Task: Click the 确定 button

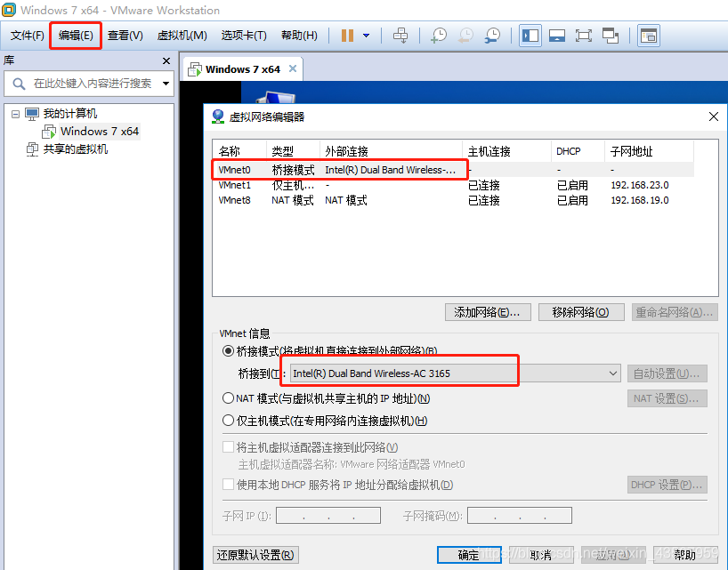Action: tap(469, 555)
